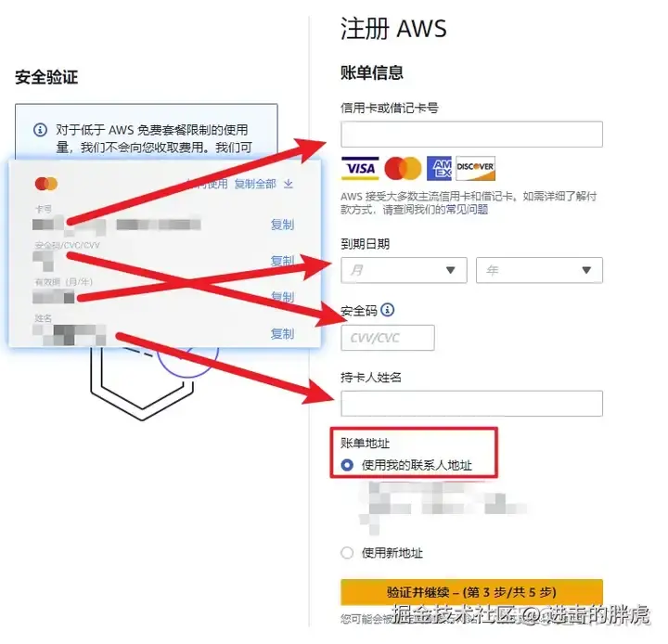Click 复制 next to the card number
Image resolution: width=668 pixels, height=644 pixels.
(282, 225)
